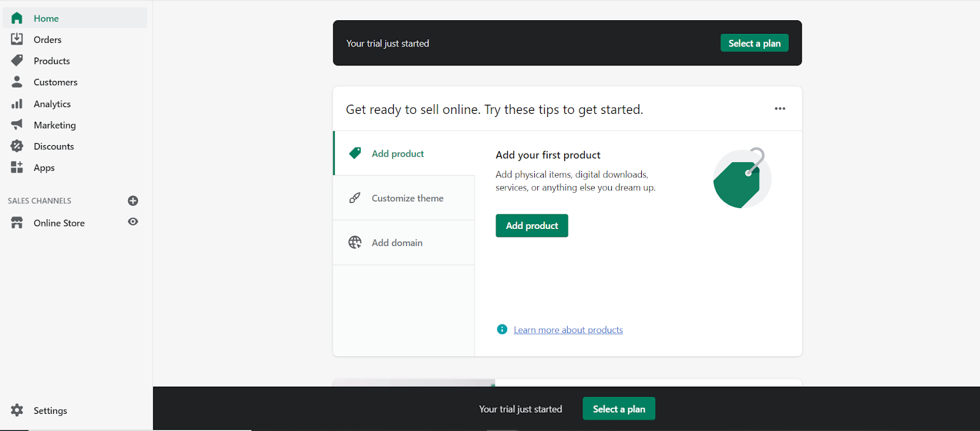Open Learn more about products link
The height and width of the screenshot is (431, 980).
(x=568, y=330)
